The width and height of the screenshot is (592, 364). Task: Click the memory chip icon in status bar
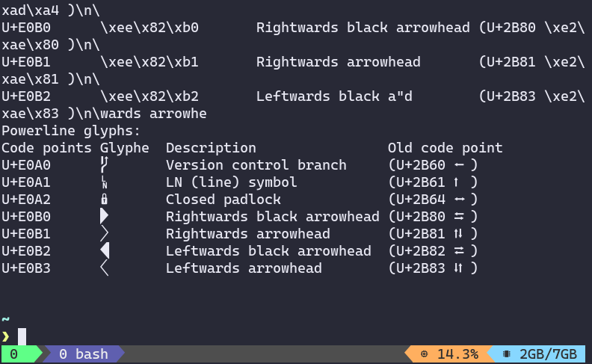pos(507,354)
